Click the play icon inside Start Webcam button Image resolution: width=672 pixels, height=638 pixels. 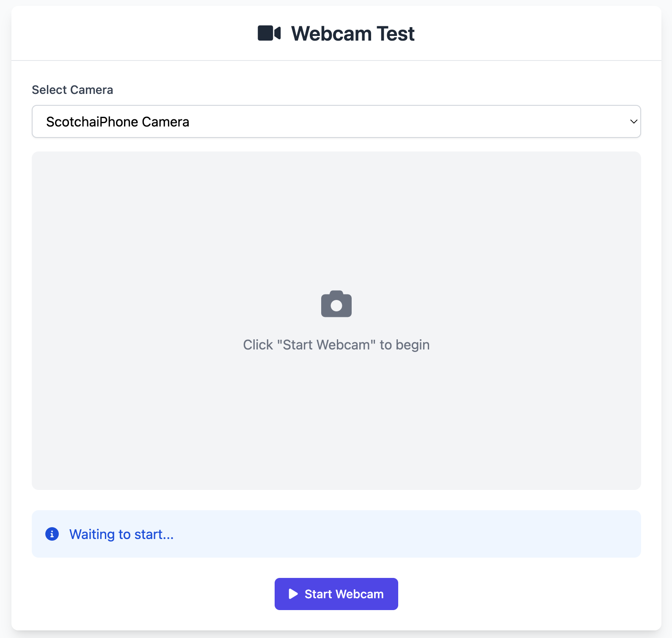tap(292, 594)
